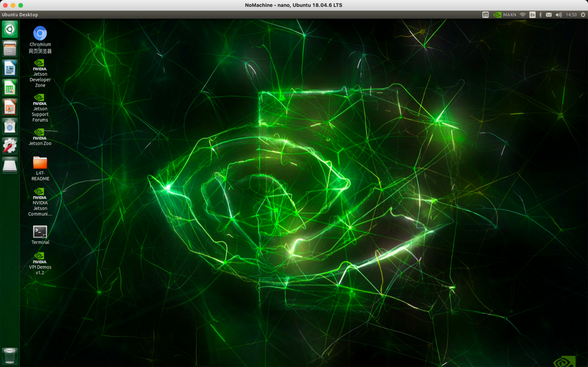Launch LibreOffice Calc spreadsheet from the dock
Viewport: 588px width, 367px height.
tap(10, 88)
